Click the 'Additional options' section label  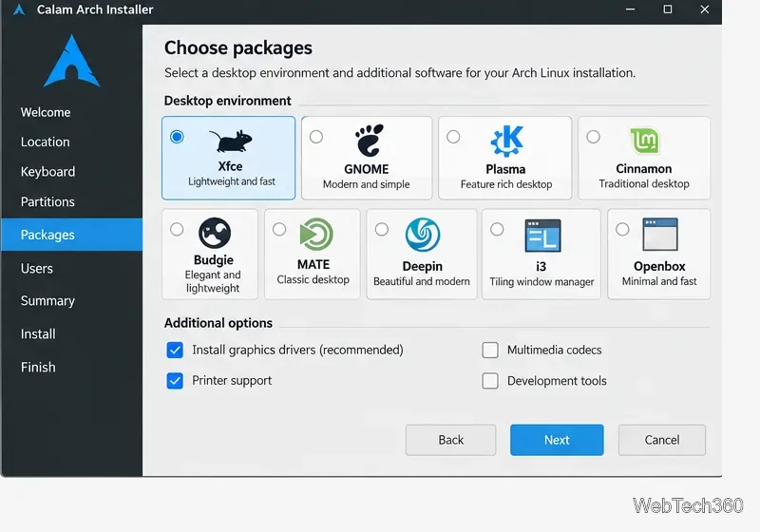click(218, 323)
